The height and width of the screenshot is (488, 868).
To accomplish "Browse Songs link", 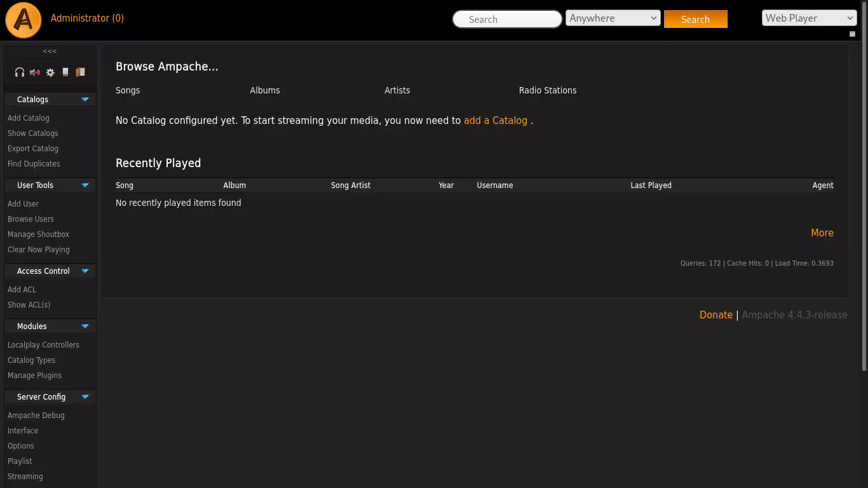I will (128, 90).
